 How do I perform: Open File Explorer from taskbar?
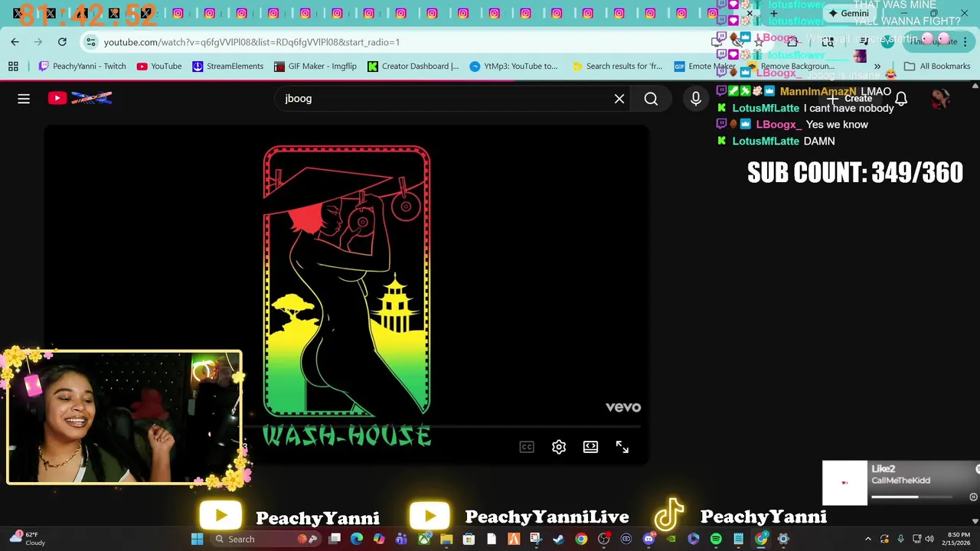(x=446, y=540)
